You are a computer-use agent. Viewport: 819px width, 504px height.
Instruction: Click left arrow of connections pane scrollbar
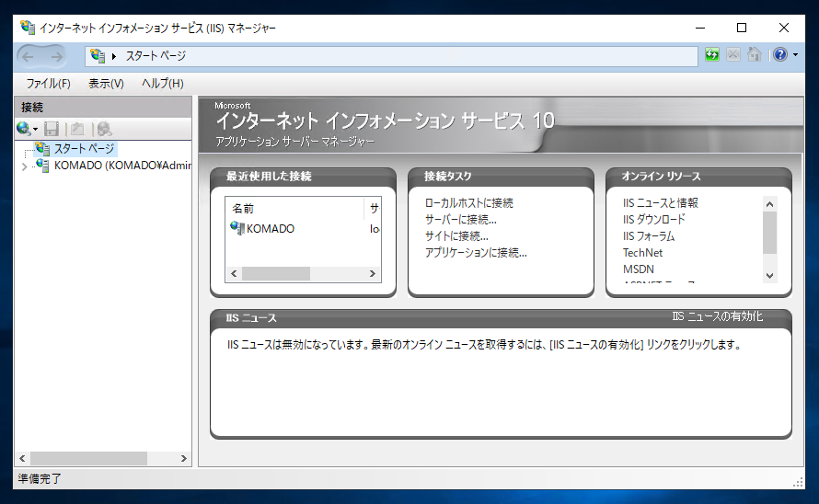tap(22, 459)
